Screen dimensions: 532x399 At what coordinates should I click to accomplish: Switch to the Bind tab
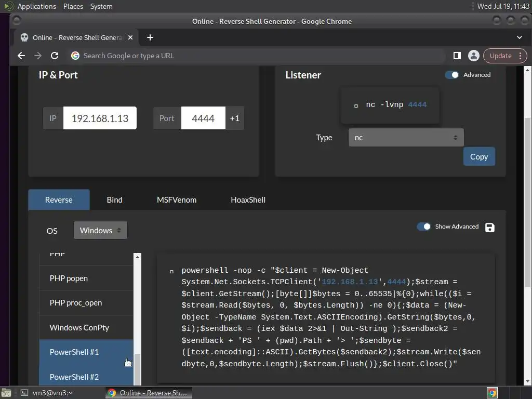point(115,200)
